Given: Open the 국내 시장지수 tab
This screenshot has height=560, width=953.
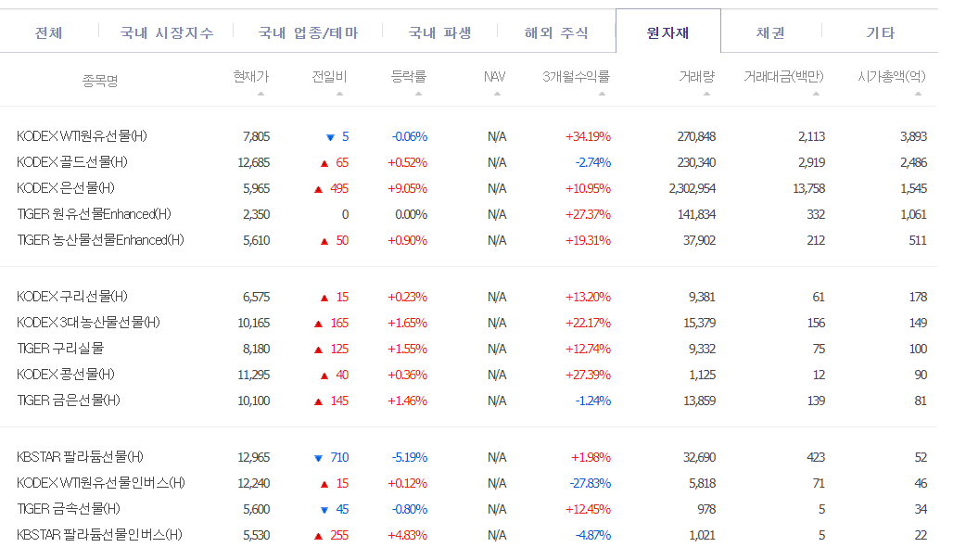Looking at the screenshot, I should (167, 33).
